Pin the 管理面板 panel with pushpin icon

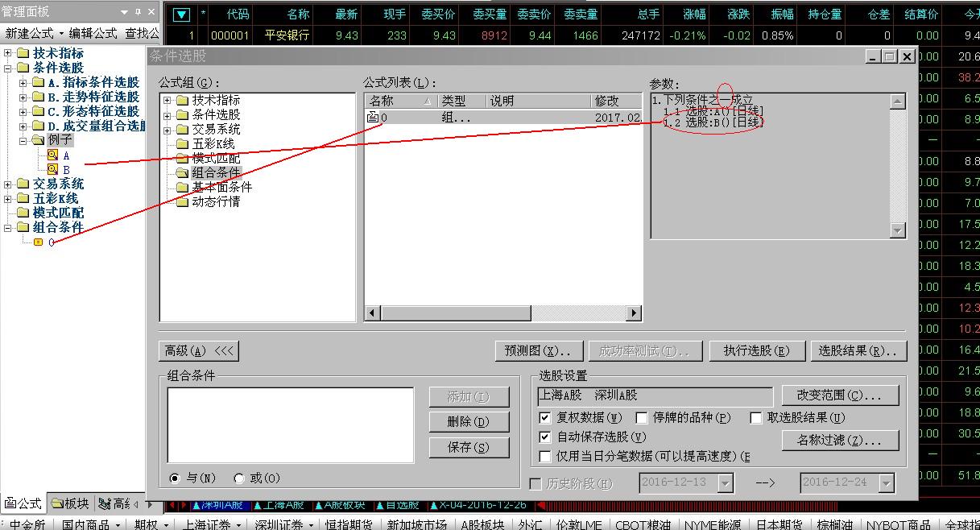(138, 11)
